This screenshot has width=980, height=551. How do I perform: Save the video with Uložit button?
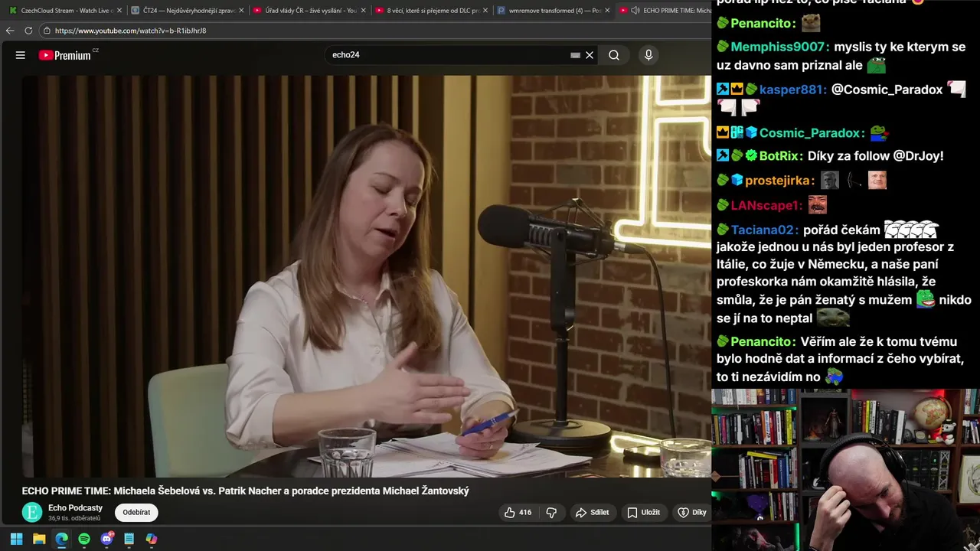[643, 513]
